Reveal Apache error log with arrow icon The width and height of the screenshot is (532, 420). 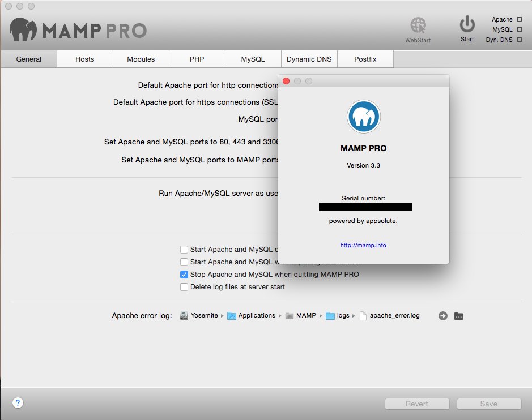pos(443,316)
